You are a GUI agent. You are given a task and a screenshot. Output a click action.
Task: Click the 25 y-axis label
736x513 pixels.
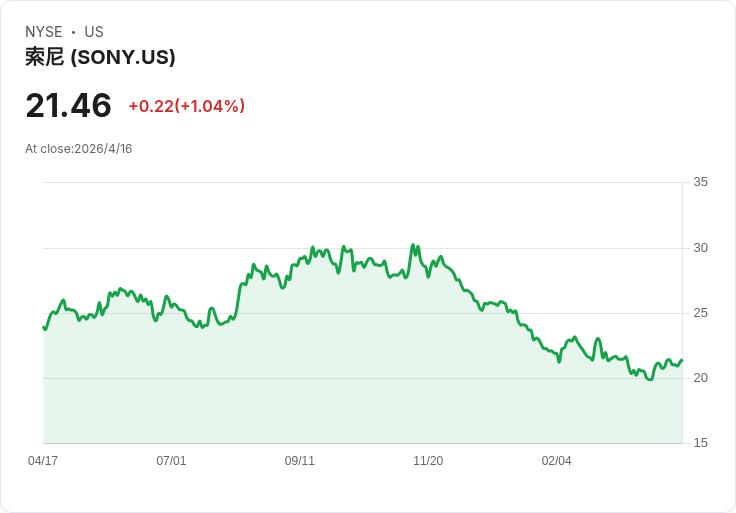[700, 313]
